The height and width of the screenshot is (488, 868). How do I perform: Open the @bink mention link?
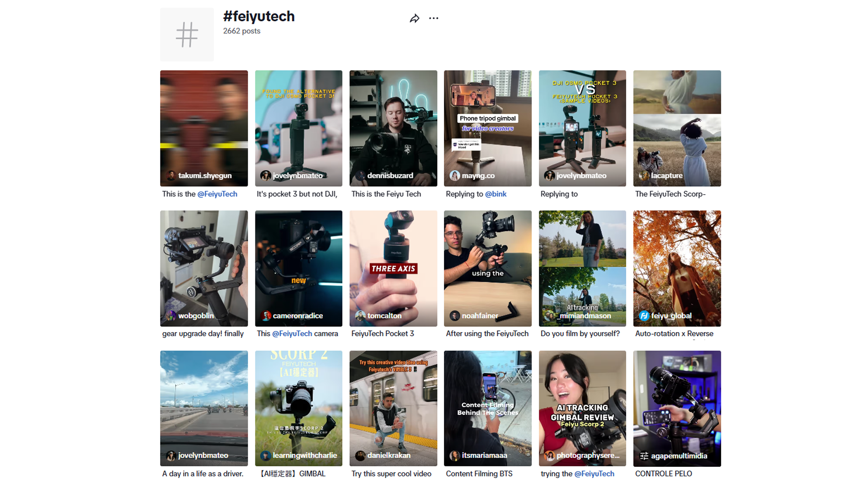click(x=495, y=194)
